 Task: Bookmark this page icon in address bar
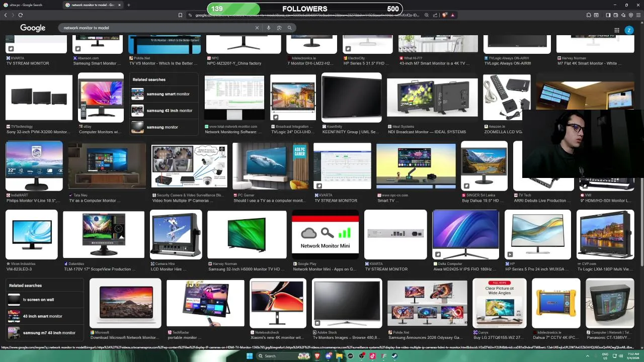pos(180,15)
